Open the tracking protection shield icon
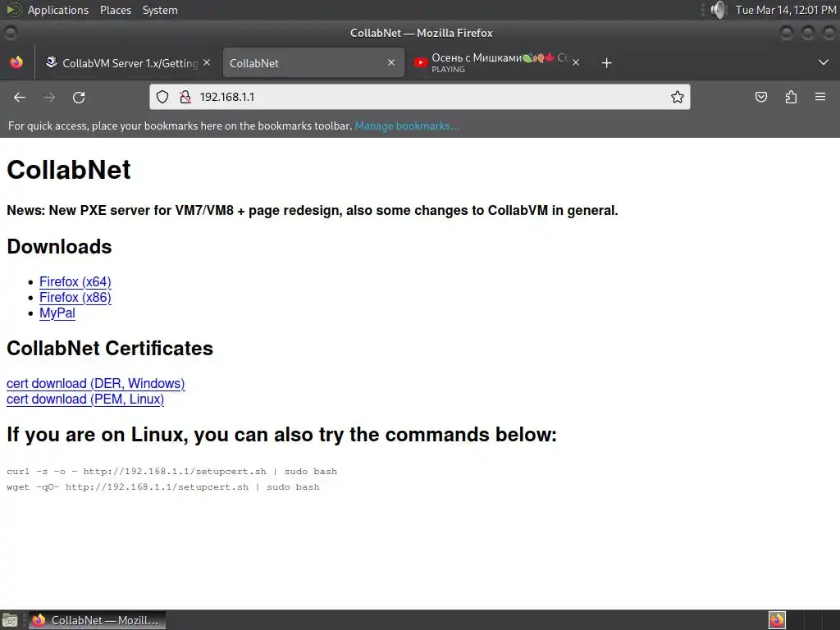 tap(162, 97)
